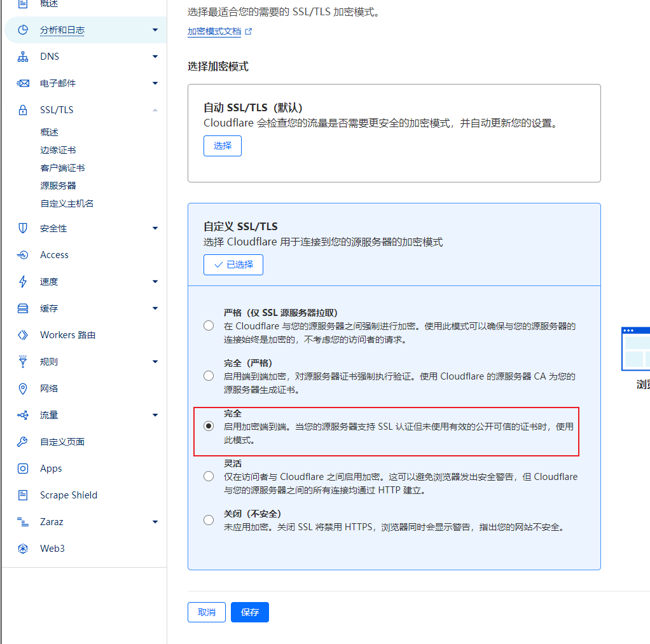The image size is (650, 644).
Task: Click the Access login arrow icon
Action: click(23, 255)
